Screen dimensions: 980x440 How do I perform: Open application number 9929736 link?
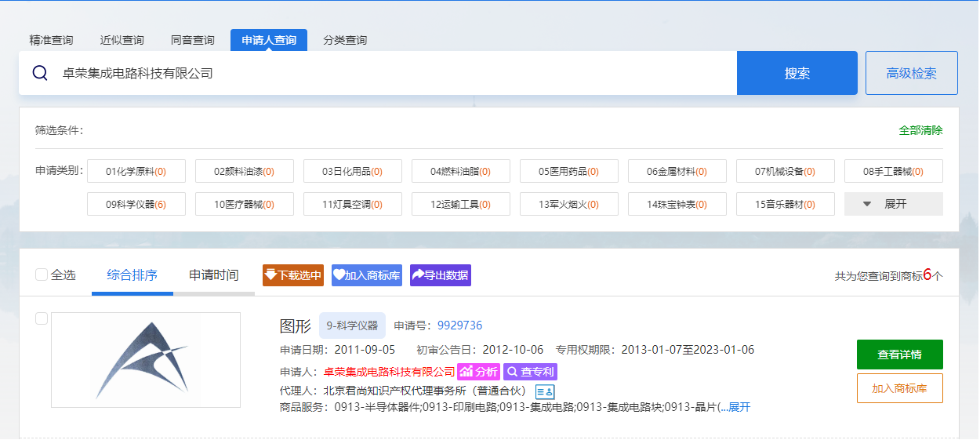click(x=459, y=325)
